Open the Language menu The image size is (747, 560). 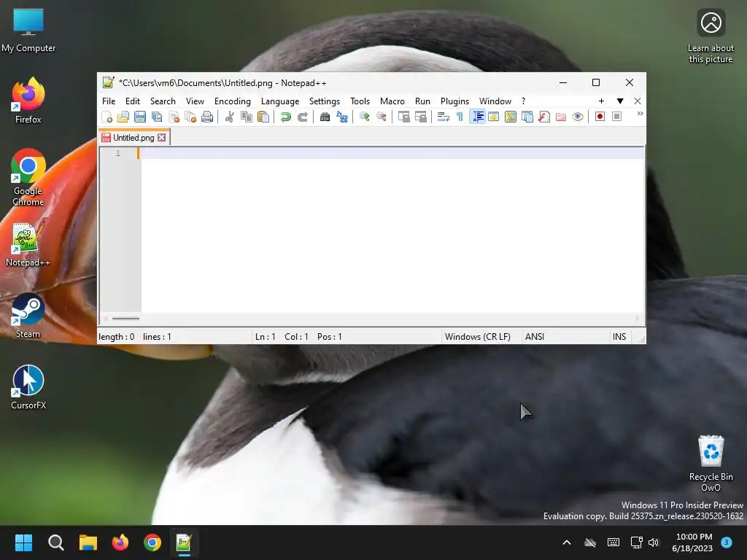[280, 101]
